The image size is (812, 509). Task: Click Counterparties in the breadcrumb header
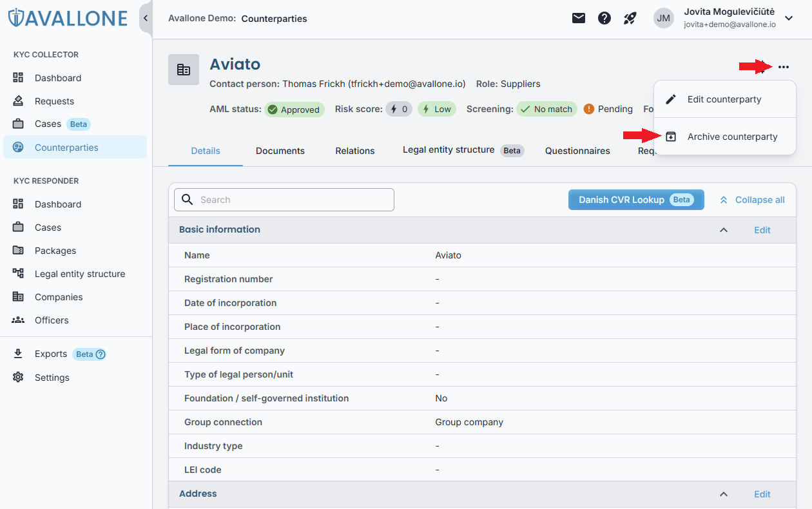274,19
